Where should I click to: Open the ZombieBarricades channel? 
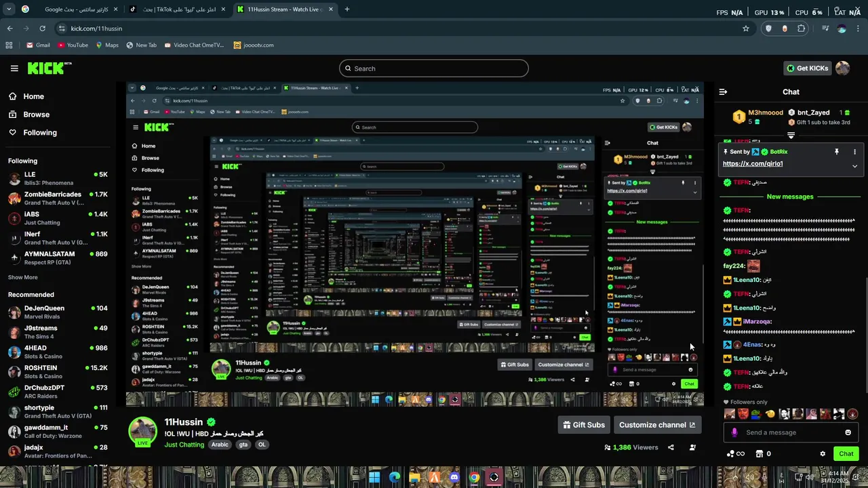coord(58,199)
